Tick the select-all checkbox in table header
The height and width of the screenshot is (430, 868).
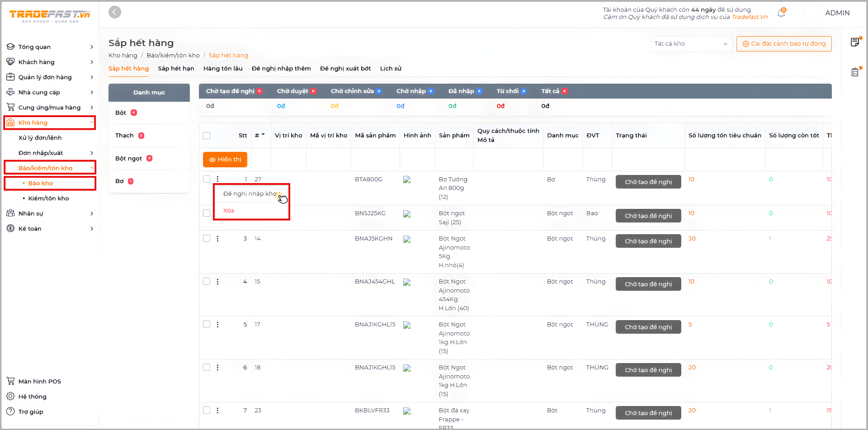click(207, 136)
